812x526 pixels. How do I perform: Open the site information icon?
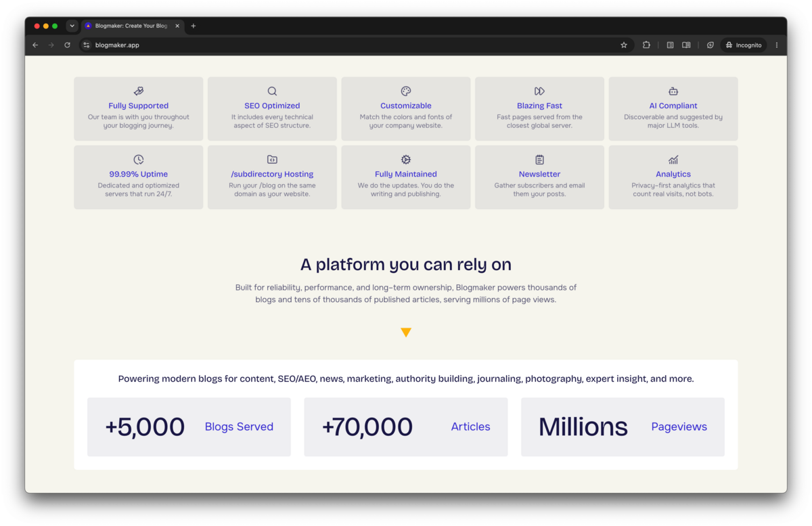[x=86, y=45]
